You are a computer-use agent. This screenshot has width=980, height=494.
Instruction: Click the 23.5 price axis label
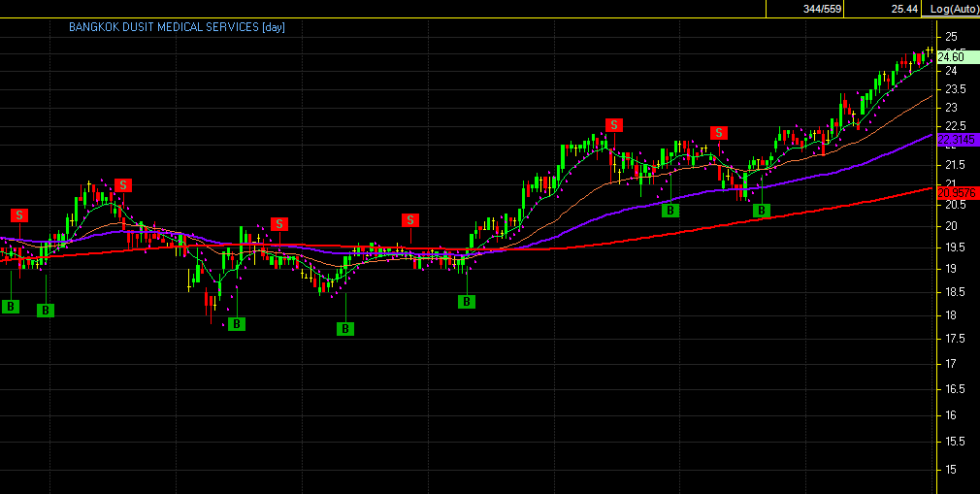[956, 89]
